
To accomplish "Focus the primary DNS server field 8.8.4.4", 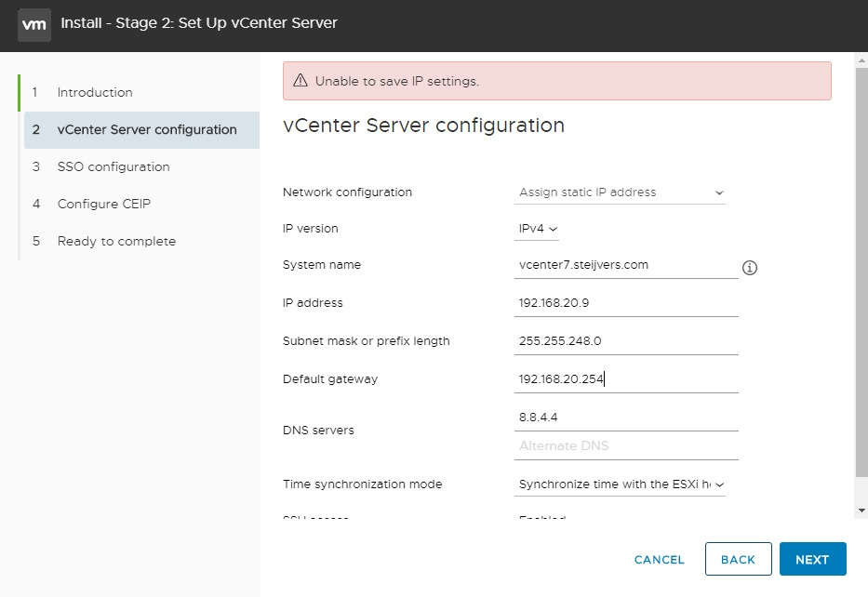I will coord(626,418).
